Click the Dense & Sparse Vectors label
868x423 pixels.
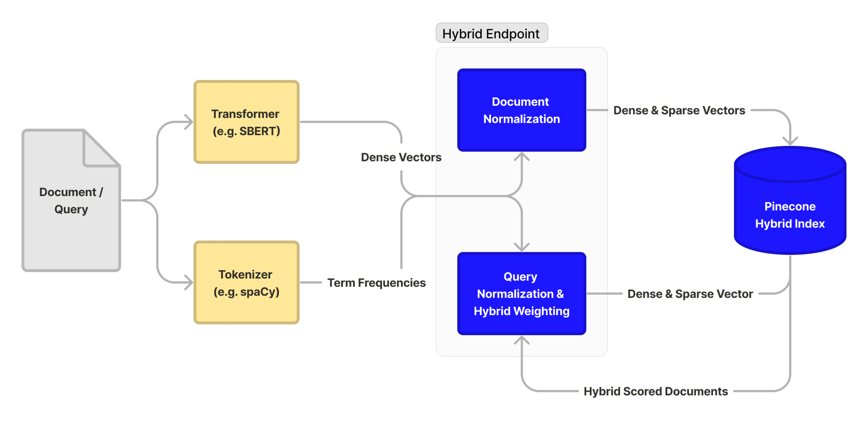click(679, 110)
